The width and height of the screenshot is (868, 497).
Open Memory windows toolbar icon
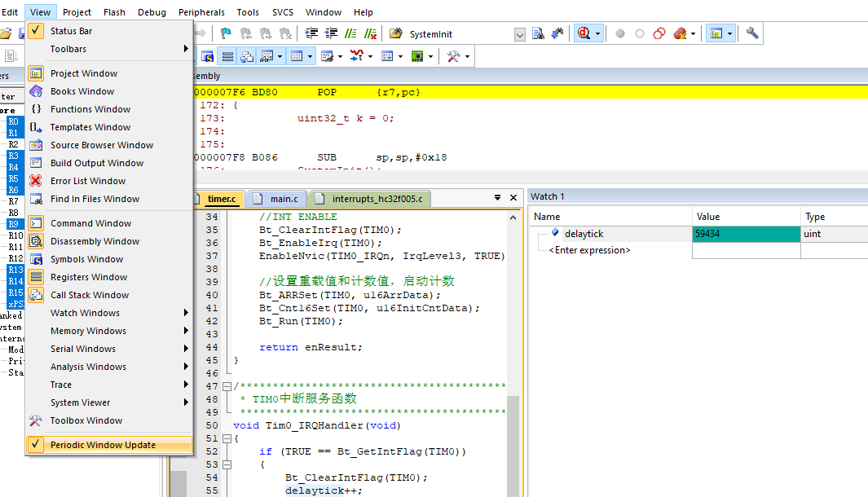pos(297,56)
